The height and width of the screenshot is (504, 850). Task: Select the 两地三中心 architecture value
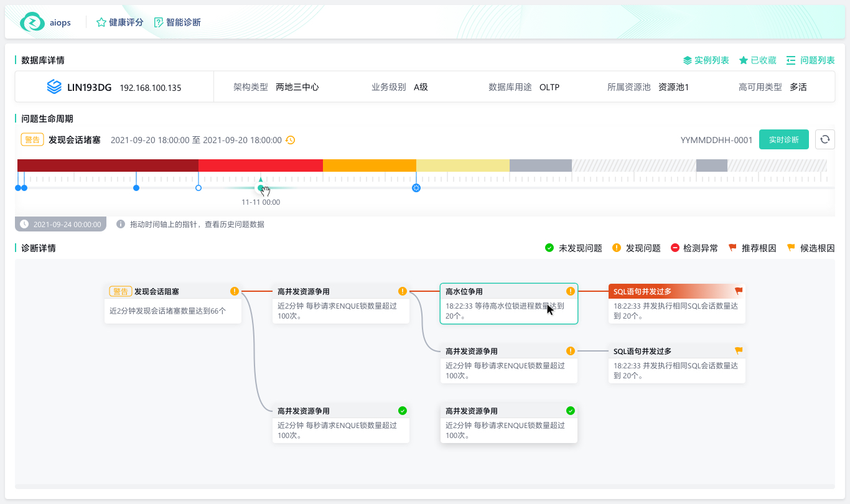pos(297,87)
